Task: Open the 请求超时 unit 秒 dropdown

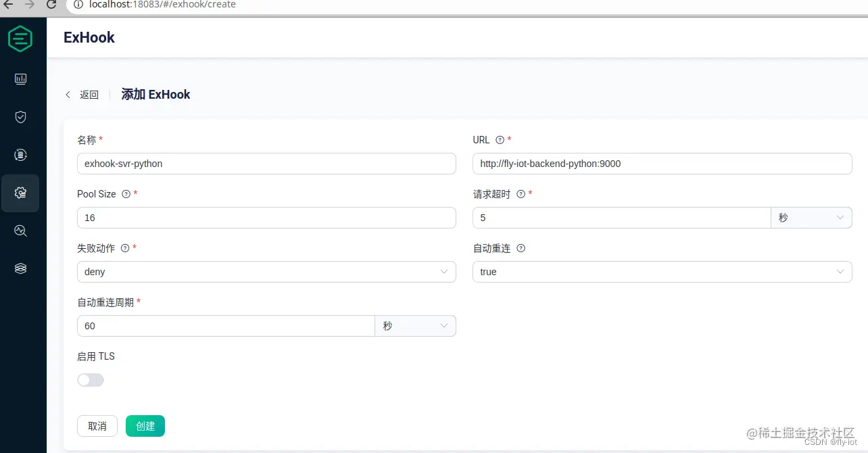Action: point(811,218)
